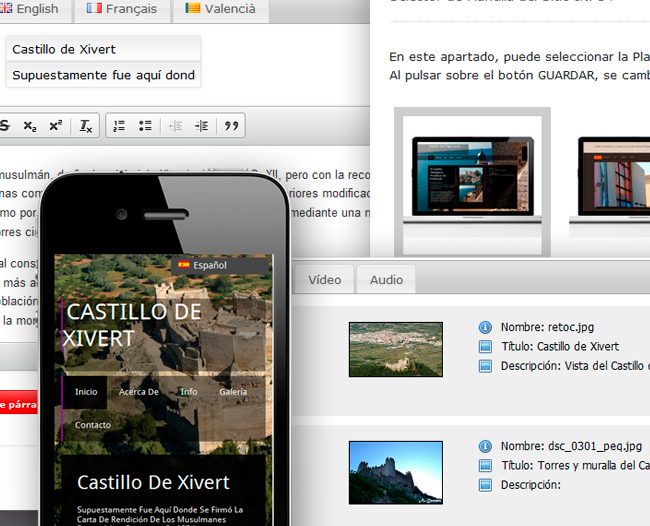Viewport: 650px width, 526px height.
Task: Tap 'Contacto' in the phone menu
Action: tap(92, 425)
